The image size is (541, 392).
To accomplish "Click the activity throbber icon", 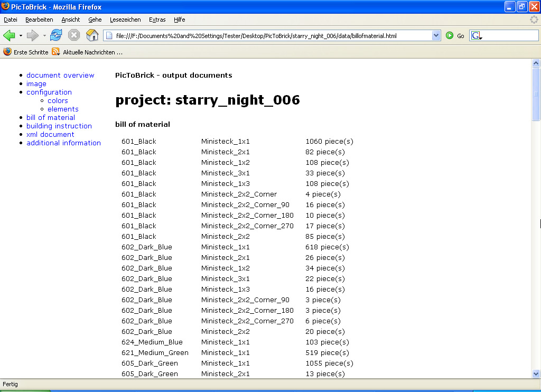I will tap(534, 20).
